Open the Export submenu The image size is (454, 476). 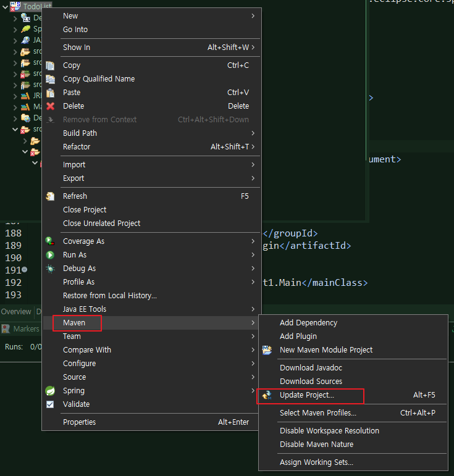pyautogui.click(x=151, y=178)
